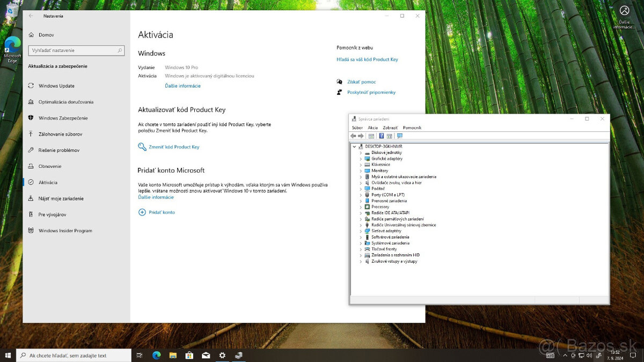Click the scan for hardware changes monitor icon
This screenshot has width=644, height=362.
coord(400,136)
